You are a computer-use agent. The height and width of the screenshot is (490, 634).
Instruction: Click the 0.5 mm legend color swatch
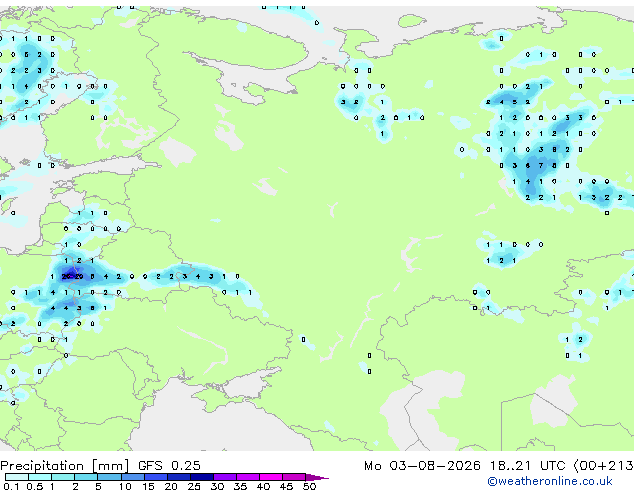[40, 477]
